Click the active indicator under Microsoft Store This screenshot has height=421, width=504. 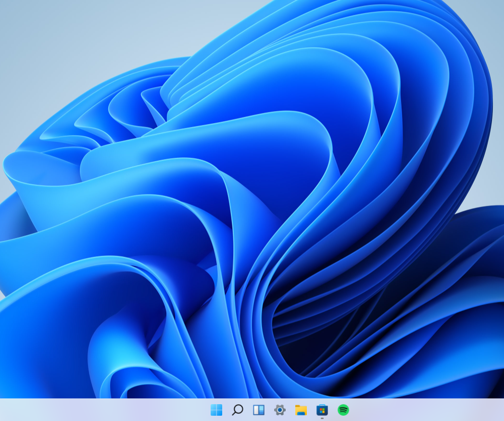click(x=322, y=418)
